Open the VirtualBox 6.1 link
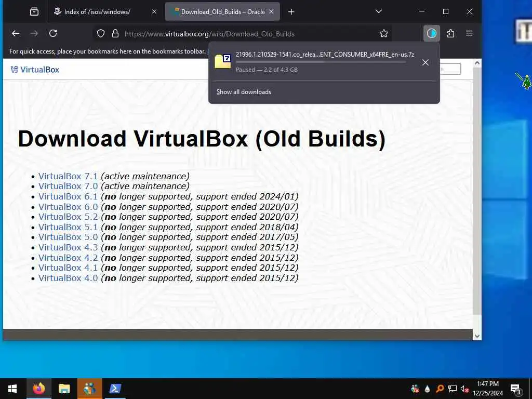The width and height of the screenshot is (532, 399). click(68, 196)
